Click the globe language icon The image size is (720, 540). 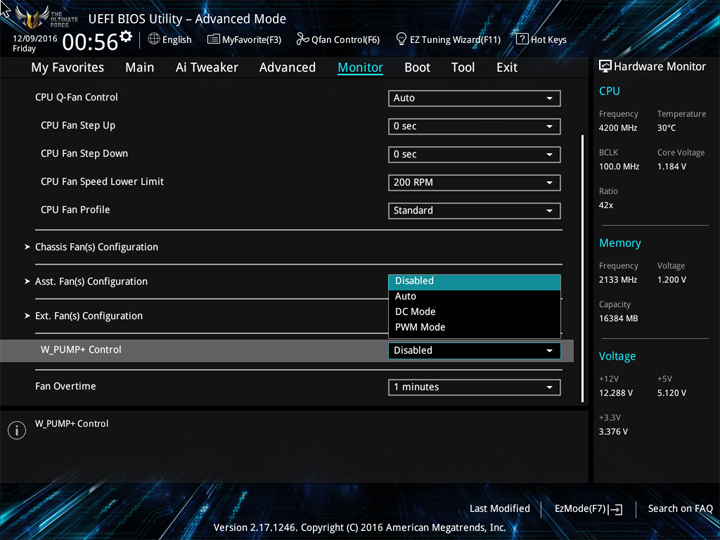tap(154, 39)
